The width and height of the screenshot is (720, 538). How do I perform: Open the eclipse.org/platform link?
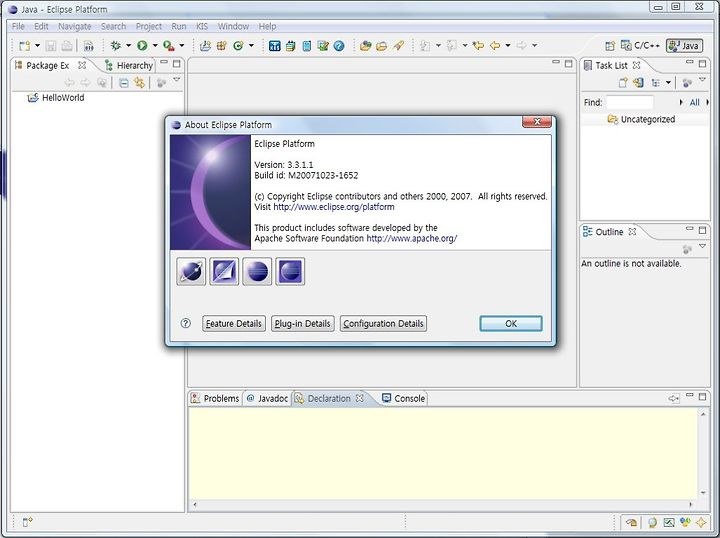click(334, 207)
